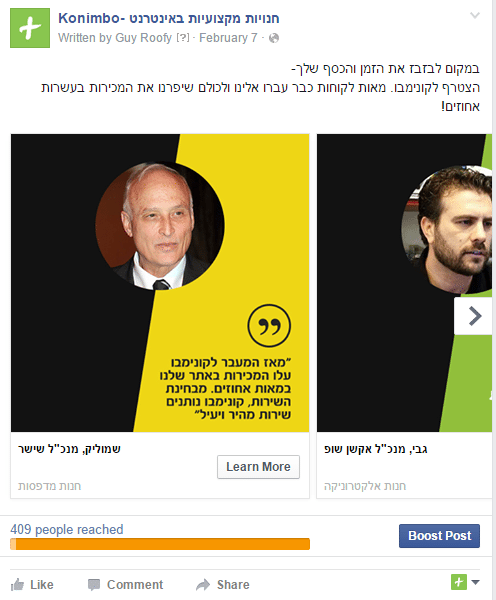Click the Guy Roofy author name
This screenshot has height=600, width=496.
pyautogui.click(x=143, y=38)
